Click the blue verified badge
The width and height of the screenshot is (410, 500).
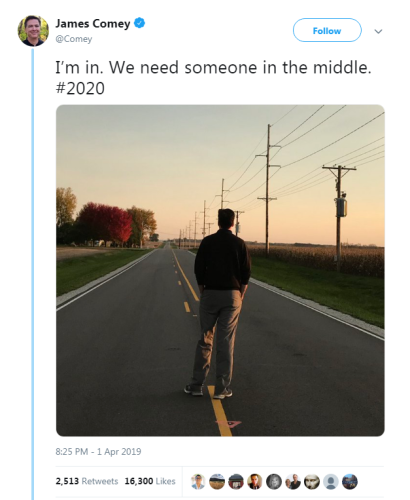coord(139,23)
